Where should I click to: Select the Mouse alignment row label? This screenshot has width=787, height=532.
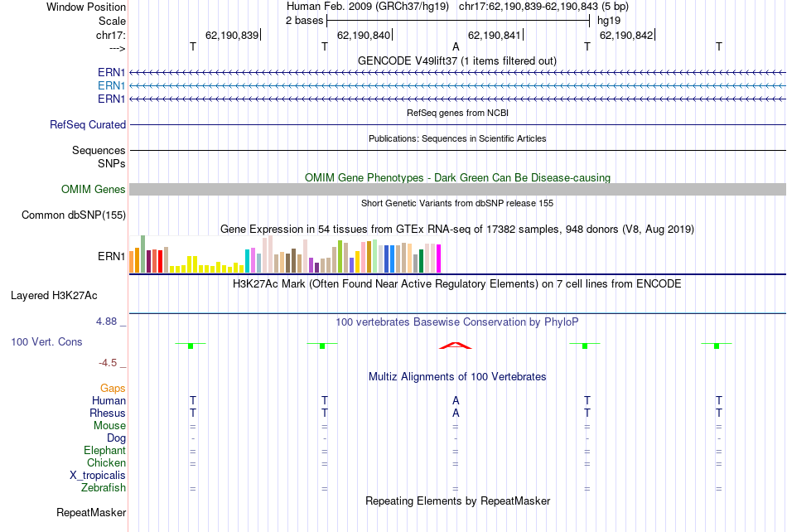click(x=109, y=426)
